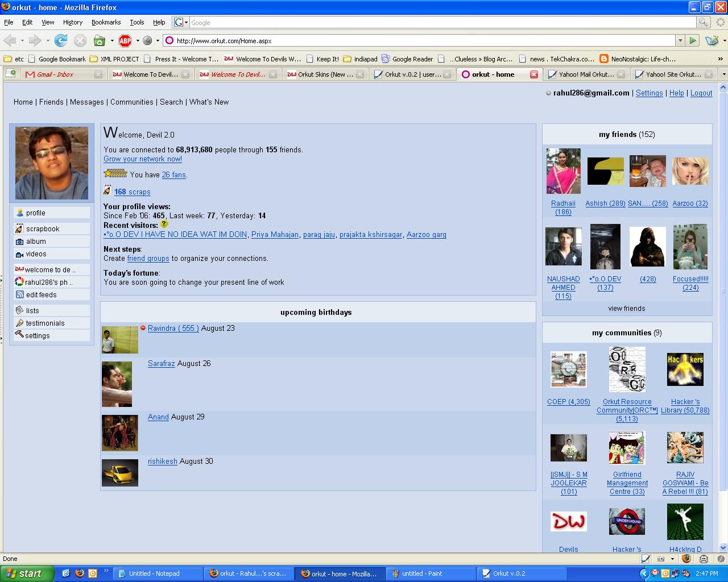
Task: Open the Google search engine selector
Action: pyautogui.click(x=181, y=22)
